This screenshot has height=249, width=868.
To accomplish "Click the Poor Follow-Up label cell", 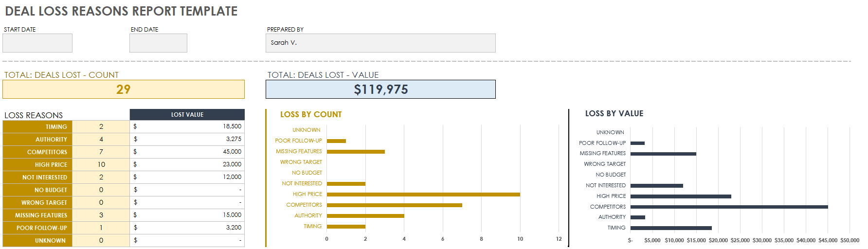I will [37, 228].
